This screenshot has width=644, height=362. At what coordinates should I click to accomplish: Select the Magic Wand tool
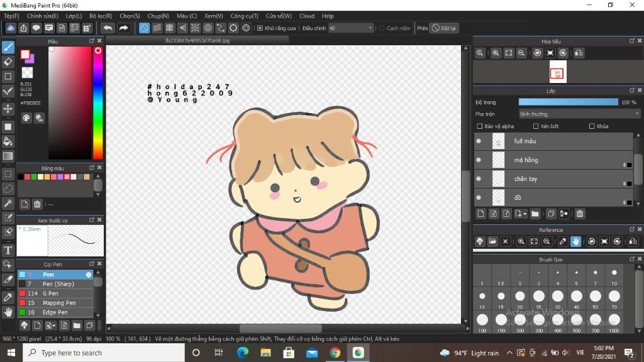click(x=8, y=203)
